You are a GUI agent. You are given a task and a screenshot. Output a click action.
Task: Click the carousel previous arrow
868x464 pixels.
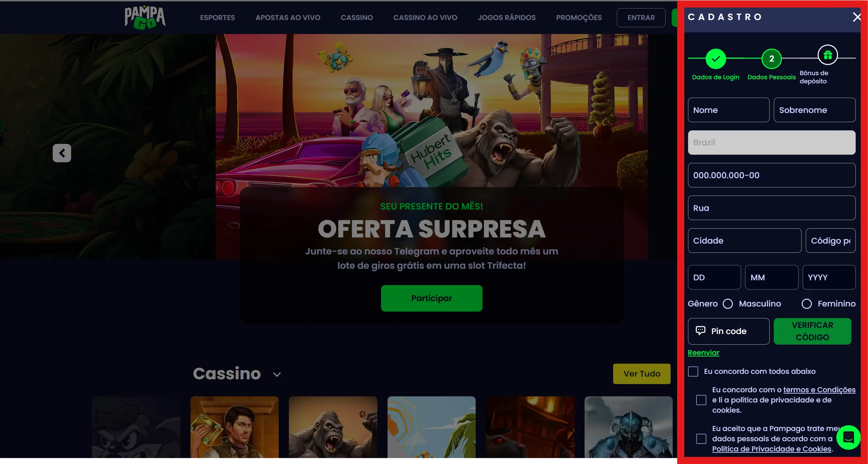click(62, 153)
